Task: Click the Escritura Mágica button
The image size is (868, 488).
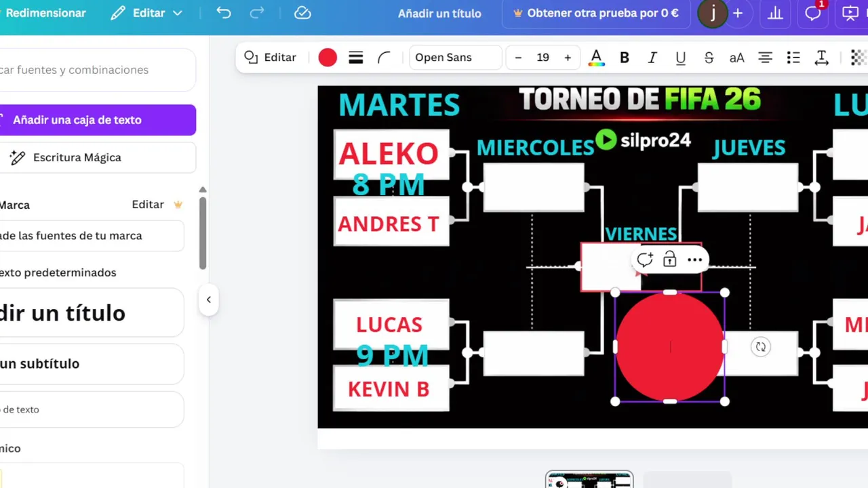Action: pos(98,157)
